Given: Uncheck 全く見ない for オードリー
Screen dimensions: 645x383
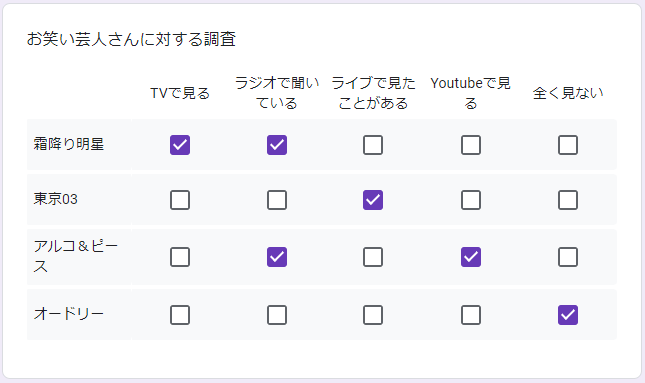Looking at the screenshot, I should coord(568,315).
